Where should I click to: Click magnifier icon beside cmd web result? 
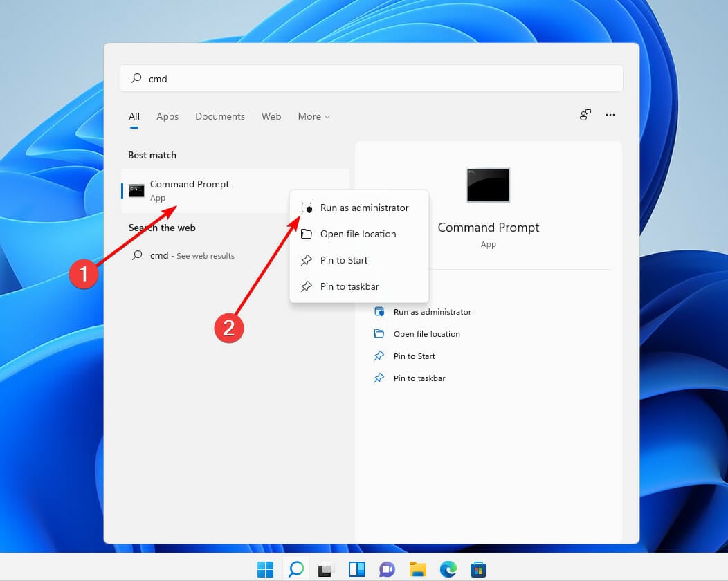coord(137,255)
